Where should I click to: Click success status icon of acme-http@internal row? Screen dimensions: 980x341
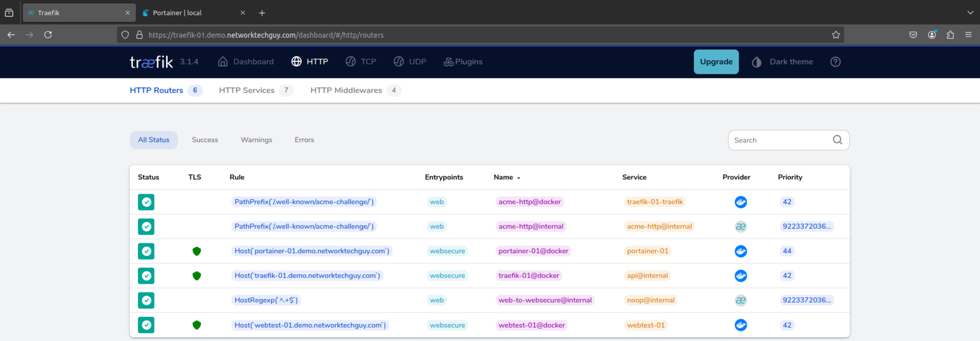click(146, 226)
